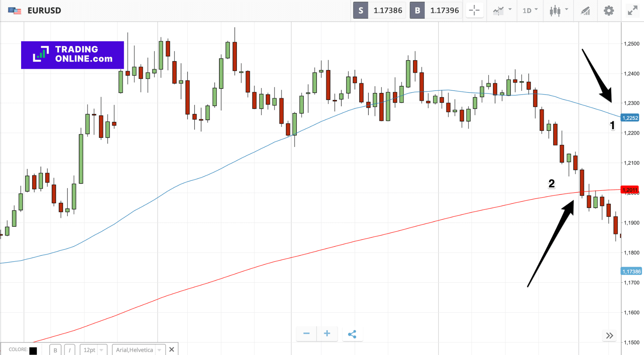The height and width of the screenshot is (355, 644).
Task: Open chart settings gear
Action: click(x=608, y=10)
